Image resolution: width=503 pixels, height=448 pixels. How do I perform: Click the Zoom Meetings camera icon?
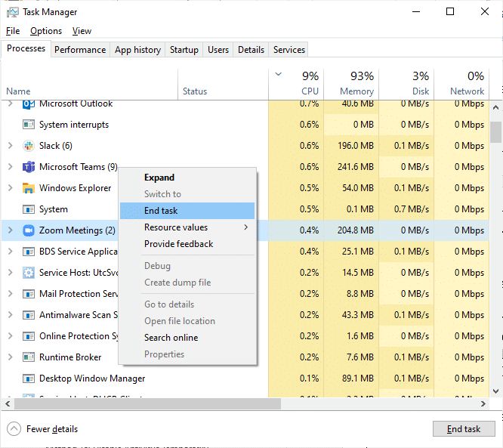29,230
